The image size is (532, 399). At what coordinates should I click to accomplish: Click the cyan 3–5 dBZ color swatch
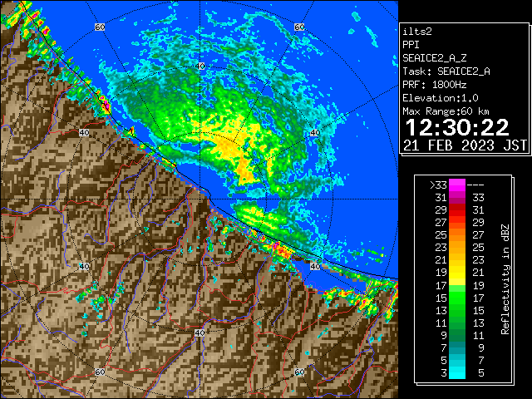pos(457,372)
